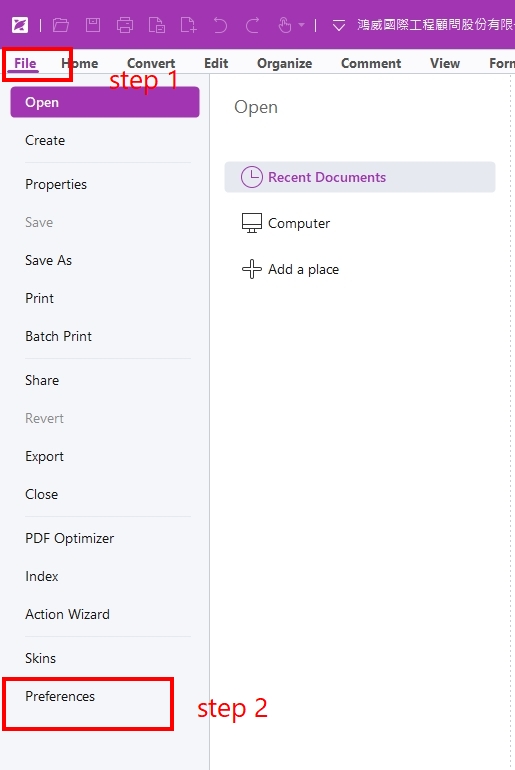Screen dimensions: 515x770
Task: Choose Action Wizard menu item
Action: [67, 614]
